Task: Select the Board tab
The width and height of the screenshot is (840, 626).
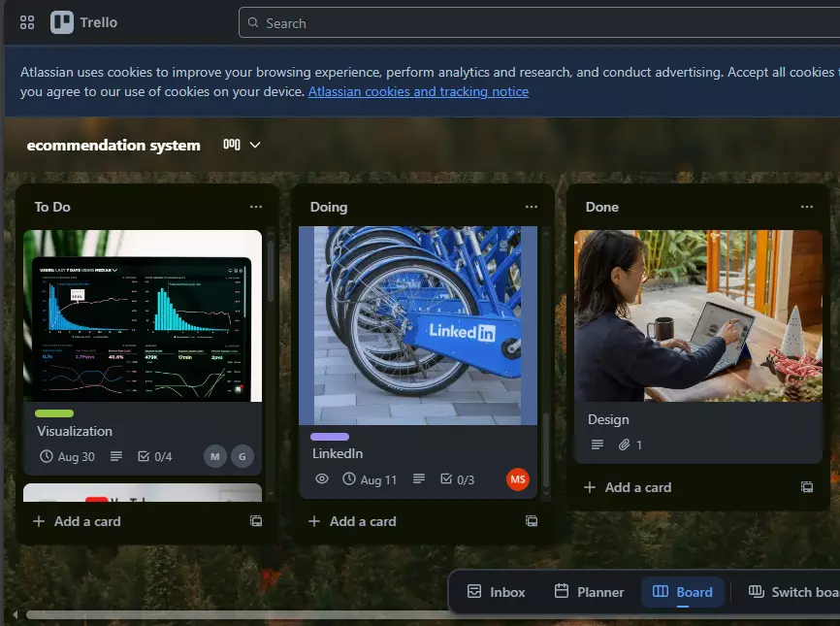Action: (x=683, y=592)
